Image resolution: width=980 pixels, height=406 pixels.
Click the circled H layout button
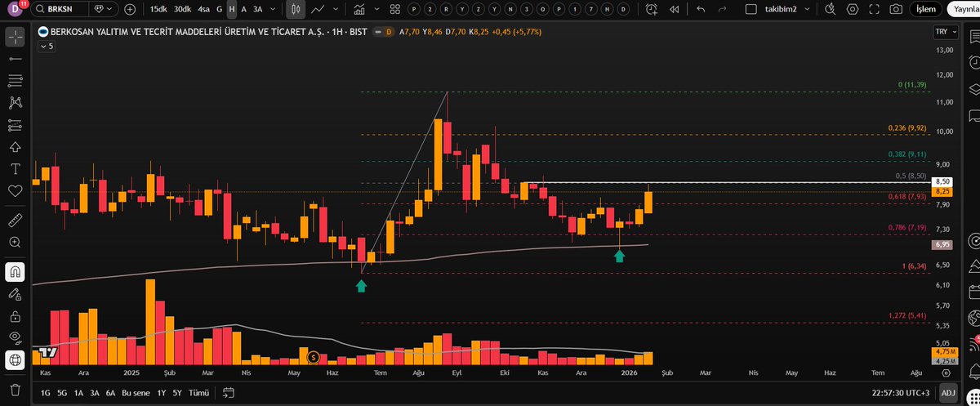[608, 9]
